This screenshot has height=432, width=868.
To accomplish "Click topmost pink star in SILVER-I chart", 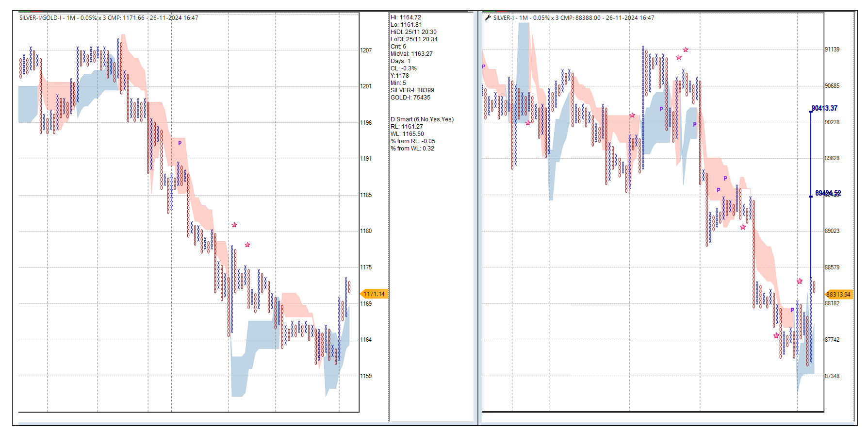I will [x=686, y=50].
